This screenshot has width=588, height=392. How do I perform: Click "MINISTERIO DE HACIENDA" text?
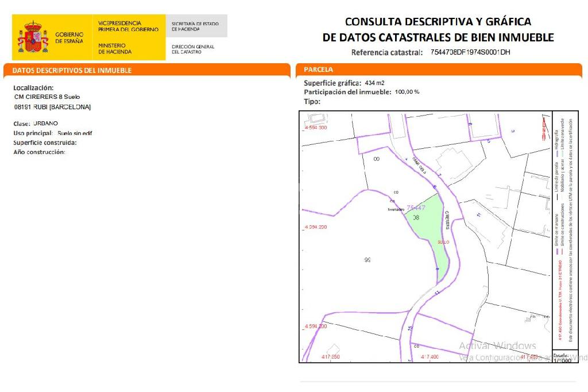coord(115,48)
